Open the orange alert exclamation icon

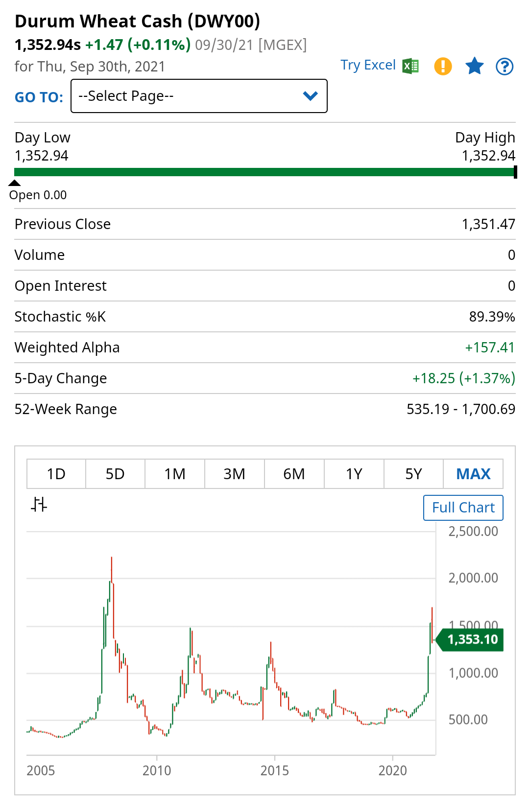pos(443,66)
